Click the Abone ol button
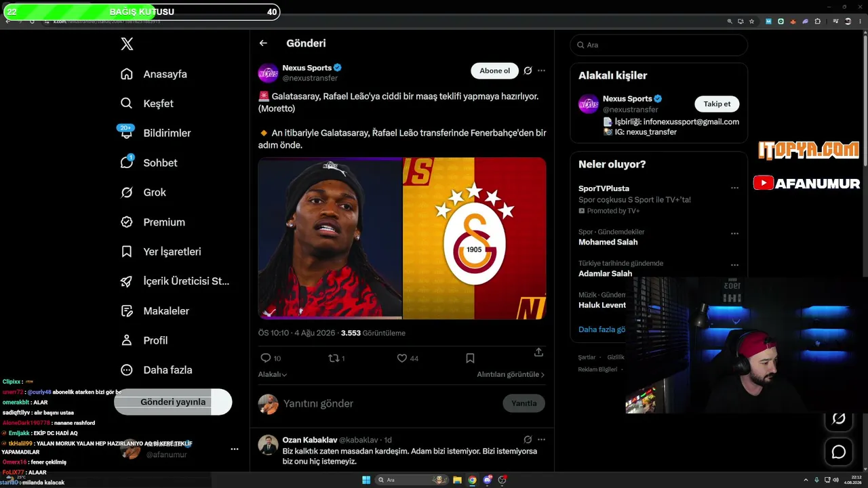 coord(494,70)
